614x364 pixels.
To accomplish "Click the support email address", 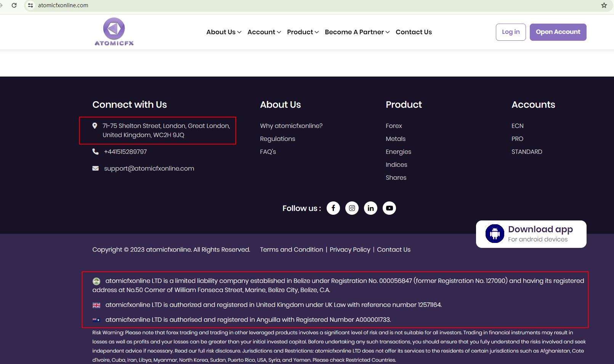I will [x=149, y=168].
